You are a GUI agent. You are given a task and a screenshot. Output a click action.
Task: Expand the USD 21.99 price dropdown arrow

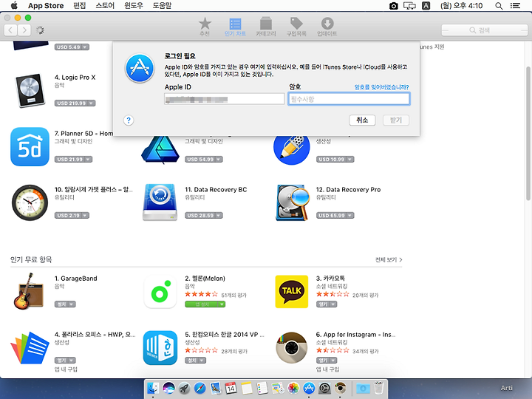point(88,159)
